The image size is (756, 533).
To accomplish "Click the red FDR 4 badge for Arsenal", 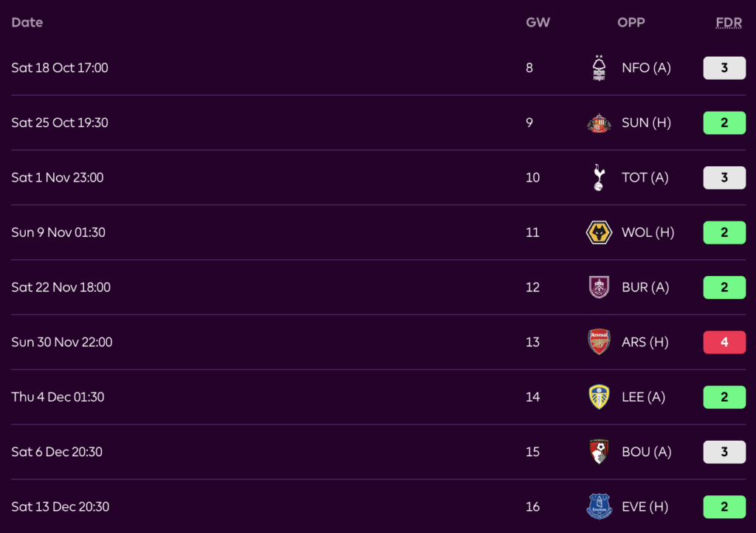I will coord(724,342).
